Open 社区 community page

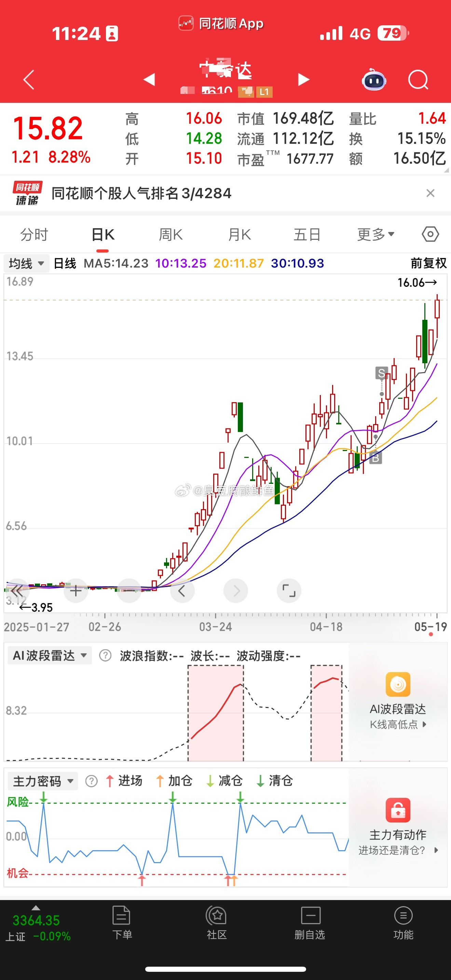pyautogui.click(x=216, y=923)
